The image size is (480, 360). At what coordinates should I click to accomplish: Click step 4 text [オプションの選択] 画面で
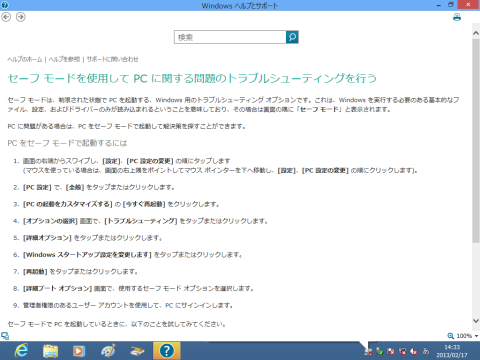145,221
